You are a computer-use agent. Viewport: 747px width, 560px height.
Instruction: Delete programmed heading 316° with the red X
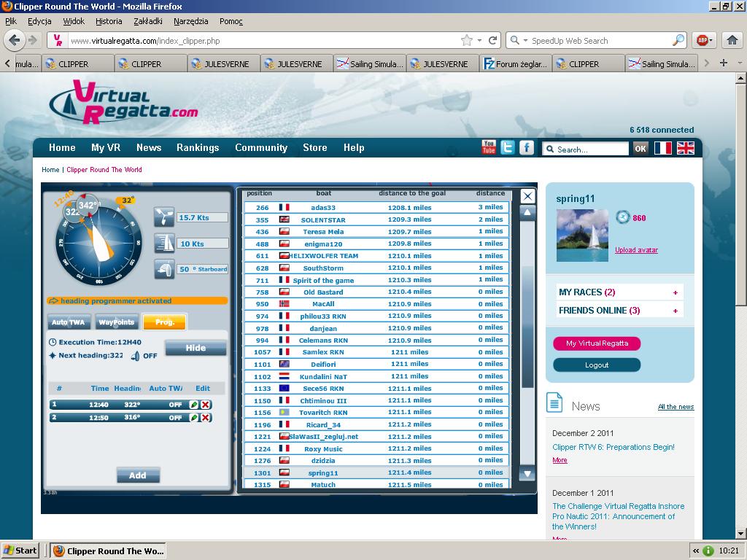206,418
